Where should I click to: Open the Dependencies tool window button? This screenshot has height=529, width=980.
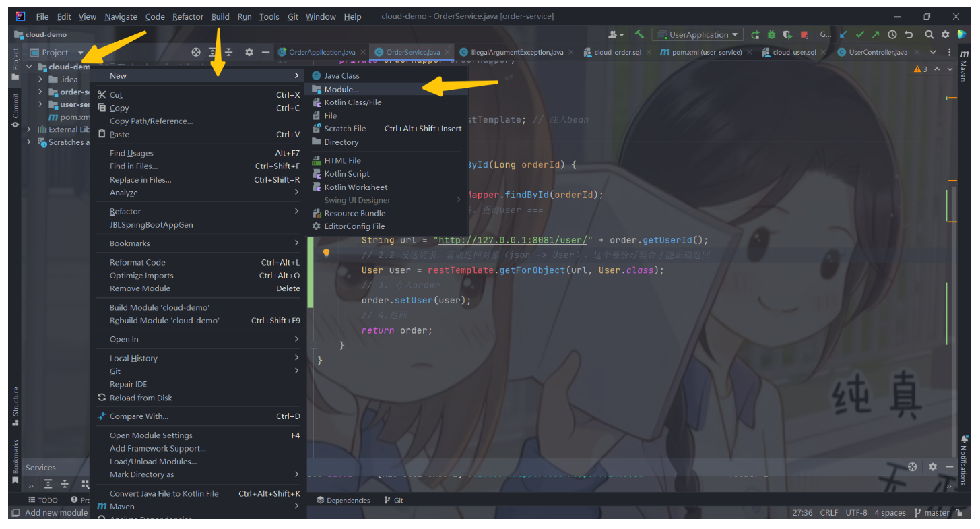[344, 500]
